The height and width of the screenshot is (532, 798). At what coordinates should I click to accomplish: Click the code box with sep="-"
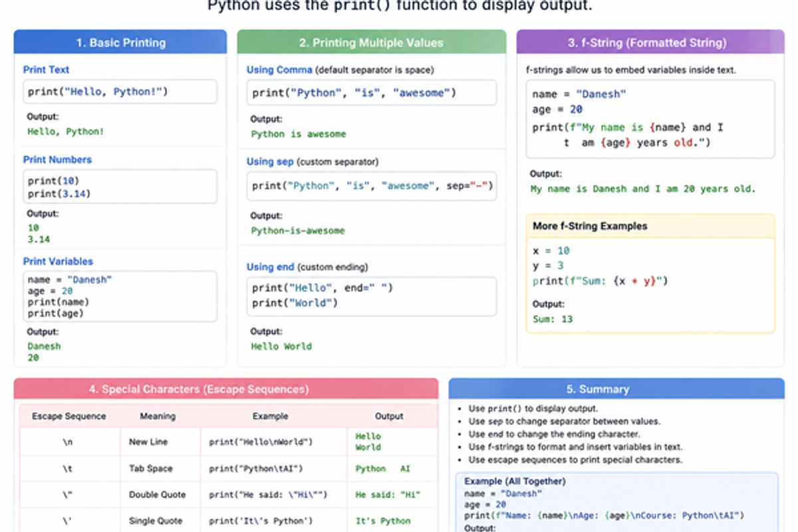[372, 186]
